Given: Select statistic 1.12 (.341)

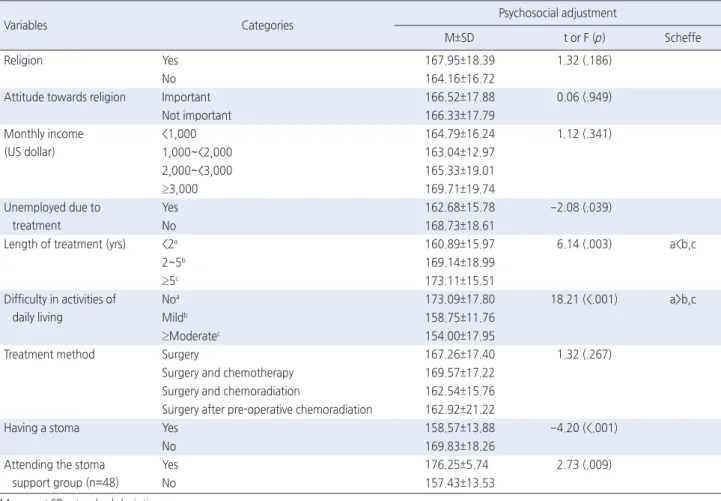Looking at the screenshot, I should pyautogui.click(x=584, y=134).
